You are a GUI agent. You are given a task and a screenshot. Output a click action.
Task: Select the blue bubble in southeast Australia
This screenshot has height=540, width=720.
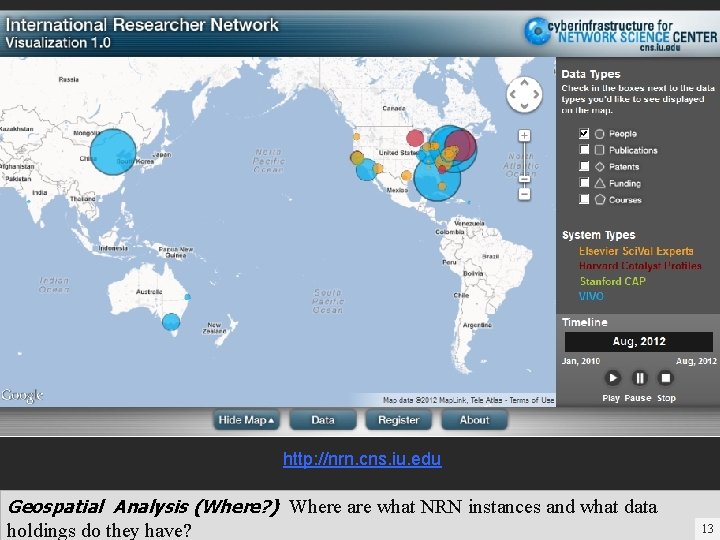[171, 322]
